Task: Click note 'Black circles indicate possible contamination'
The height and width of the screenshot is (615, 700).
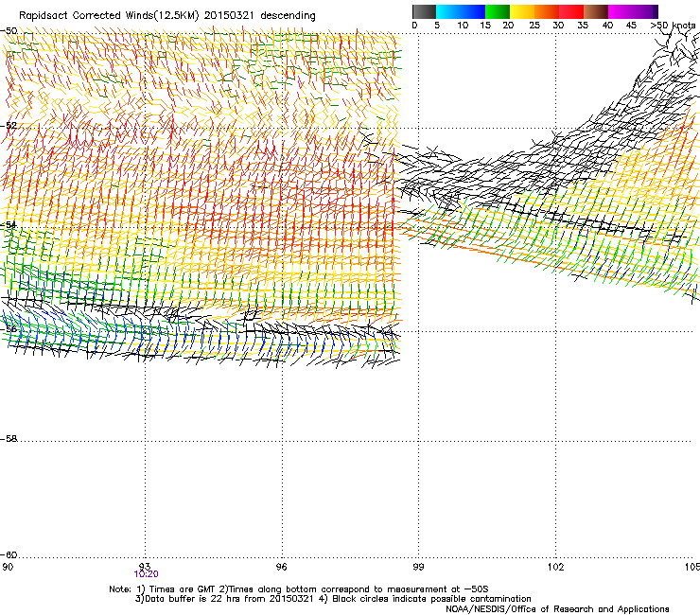Action: (431, 599)
